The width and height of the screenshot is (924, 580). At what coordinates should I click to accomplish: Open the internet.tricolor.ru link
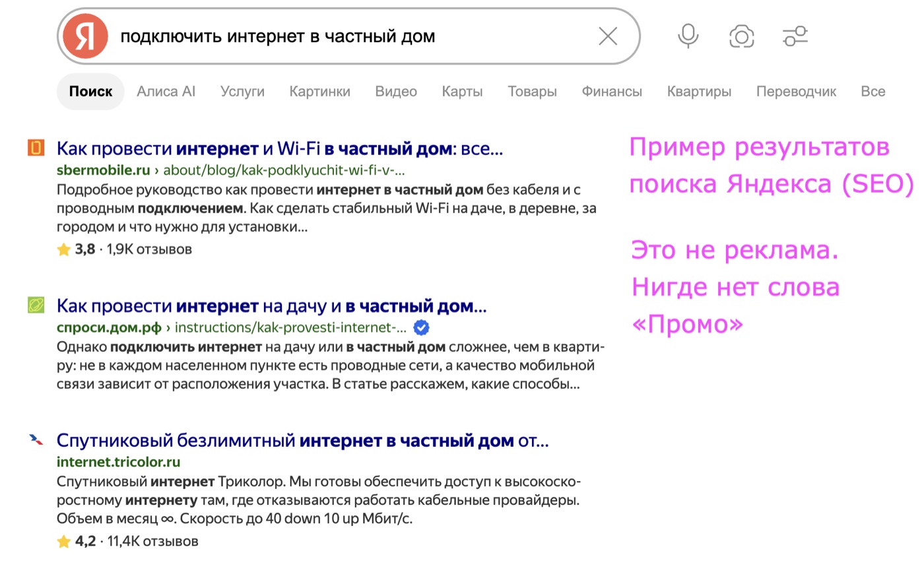[119, 462]
